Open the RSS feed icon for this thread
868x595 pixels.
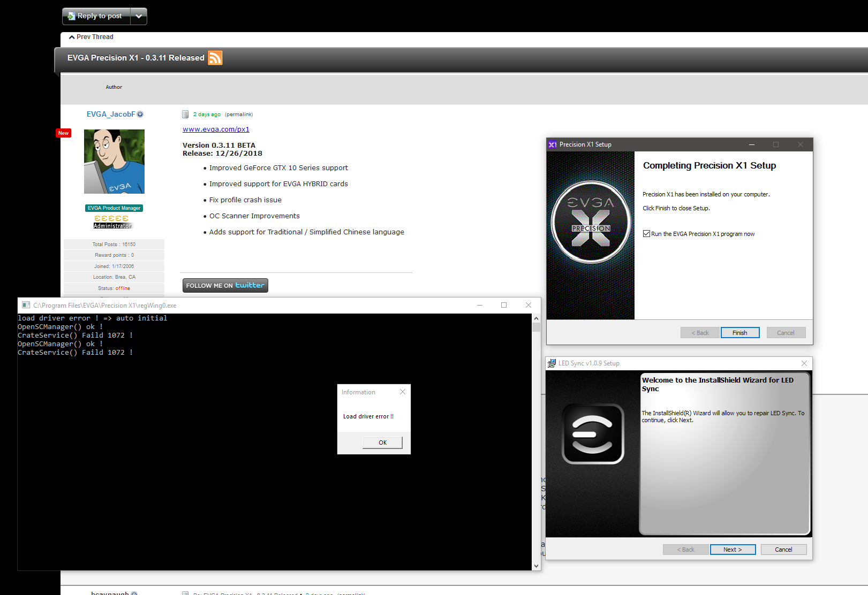(x=215, y=58)
